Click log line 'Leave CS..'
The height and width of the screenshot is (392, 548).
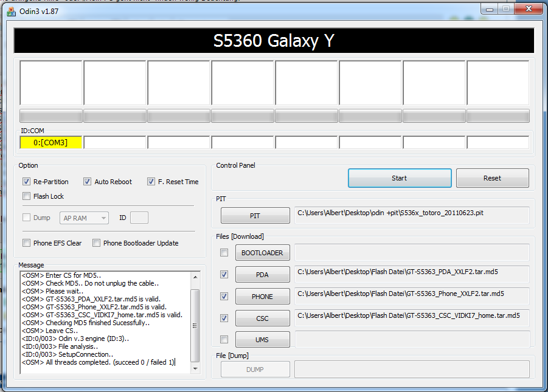(50, 331)
